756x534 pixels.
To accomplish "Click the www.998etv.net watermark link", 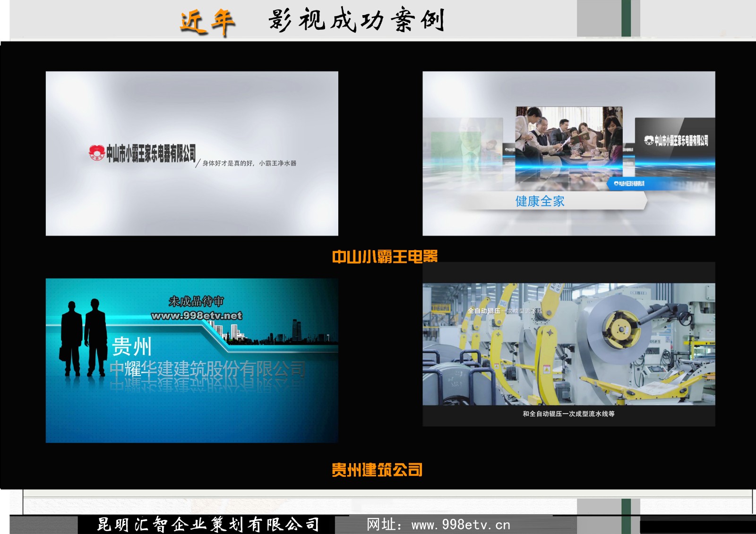I will pyautogui.click(x=197, y=315).
